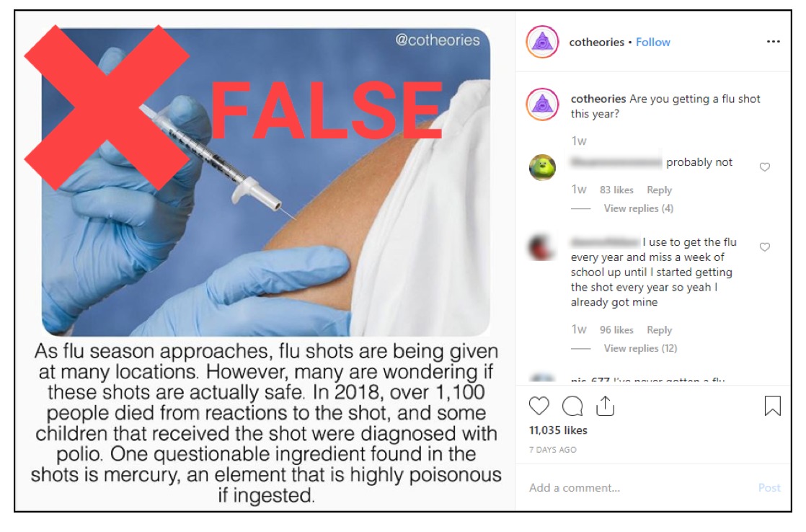The width and height of the screenshot is (806, 532).
Task: Open comments with the speech bubble icon
Action: click(x=572, y=406)
